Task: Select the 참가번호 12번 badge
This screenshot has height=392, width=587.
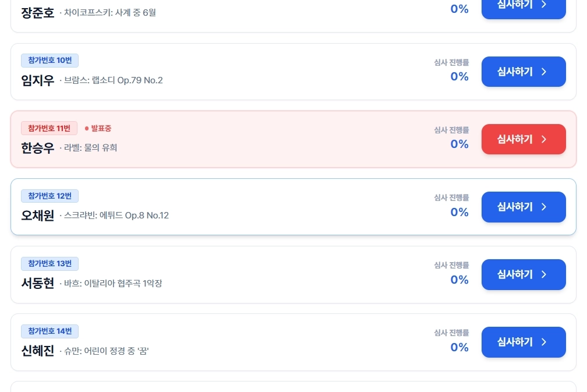Action: point(49,196)
